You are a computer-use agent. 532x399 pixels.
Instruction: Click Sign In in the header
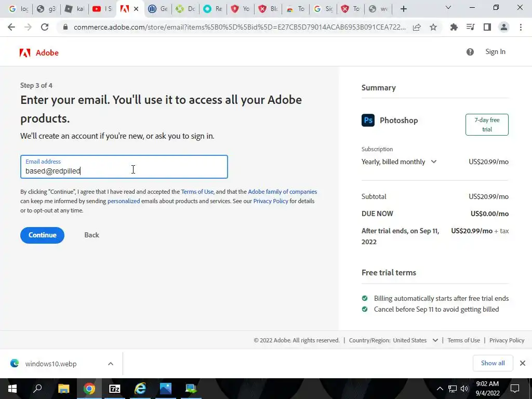pyautogui.click(x=495, y=51)
